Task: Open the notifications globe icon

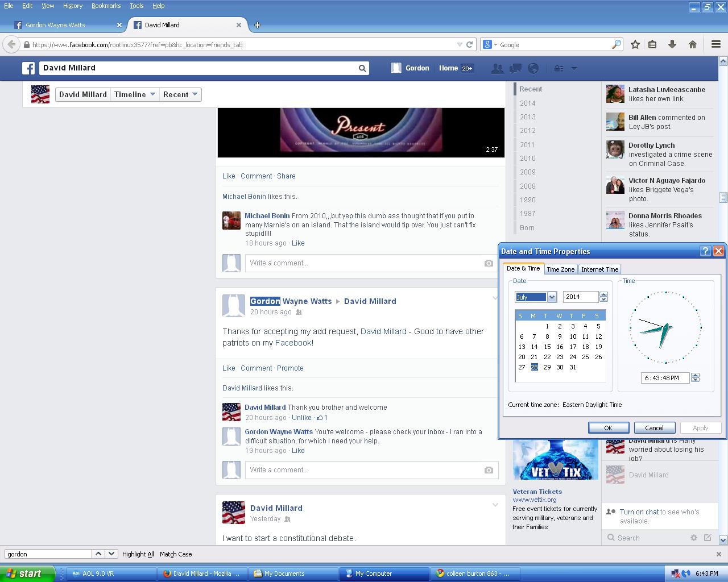Action: pyautogui.click(x=533, y=68)
